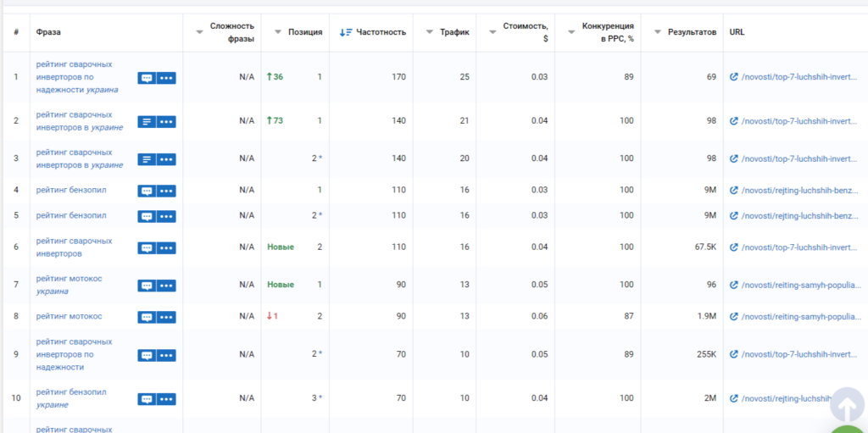The height and width of the screenshot is (433, 868).
Task: Expand the Сложность фразы column filter
Action: coord(200,32)
